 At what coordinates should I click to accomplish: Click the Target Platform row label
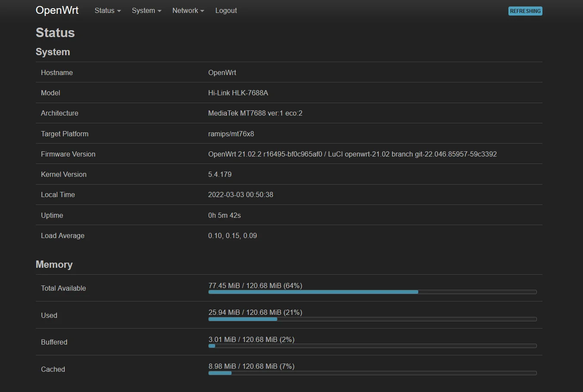click(x=65, y=134)
